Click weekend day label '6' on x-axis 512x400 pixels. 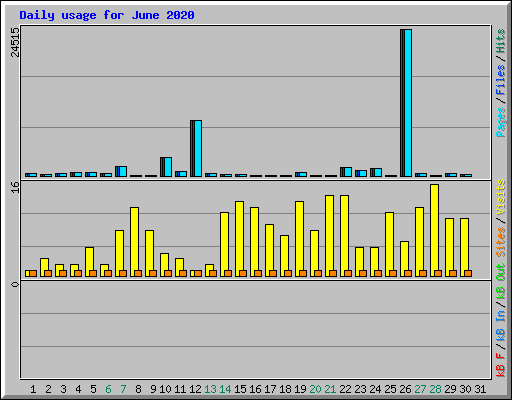(x=108, y=389)
